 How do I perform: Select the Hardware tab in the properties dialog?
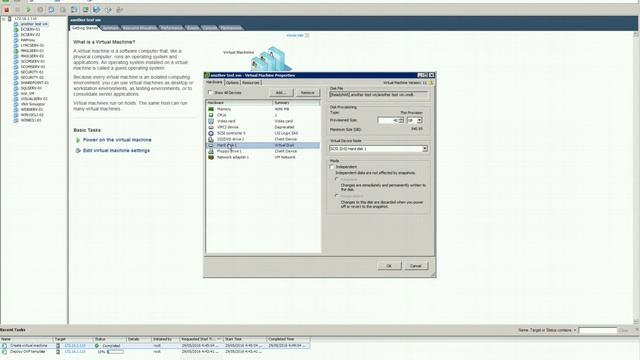point(214,82)
